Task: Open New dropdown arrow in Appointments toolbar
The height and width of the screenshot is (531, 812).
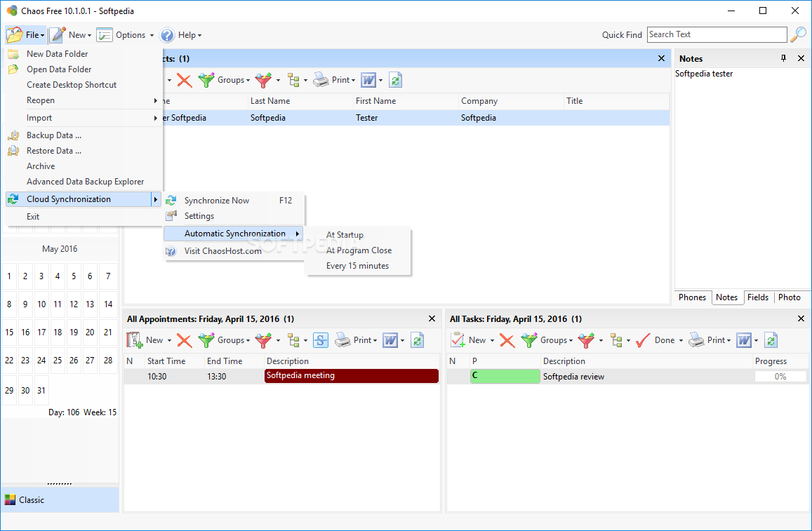Action: point(169,340)
